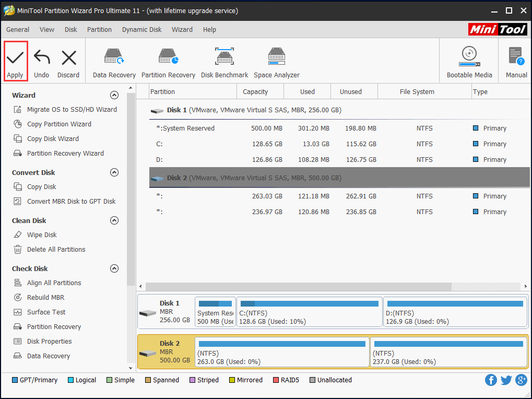This screenshot has width=532, height=399.
Task: Open the MiniTool Facebook page icon
Action: 491,380
